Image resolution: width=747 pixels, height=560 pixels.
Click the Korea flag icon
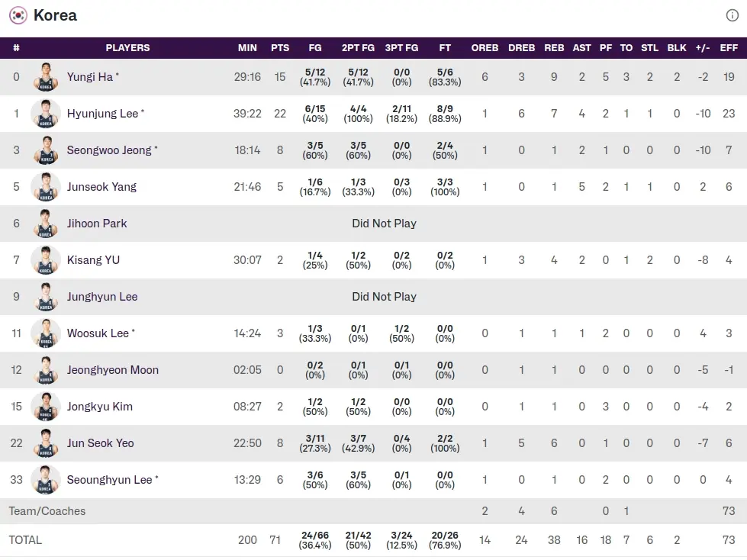pyautogui.click(x=18, y=15)
